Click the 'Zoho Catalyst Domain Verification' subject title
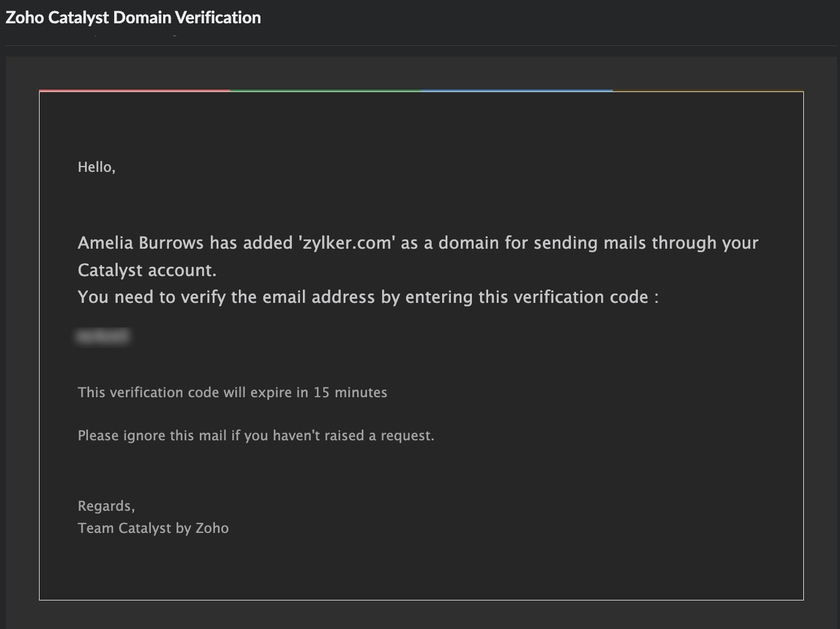 (133, 17)
